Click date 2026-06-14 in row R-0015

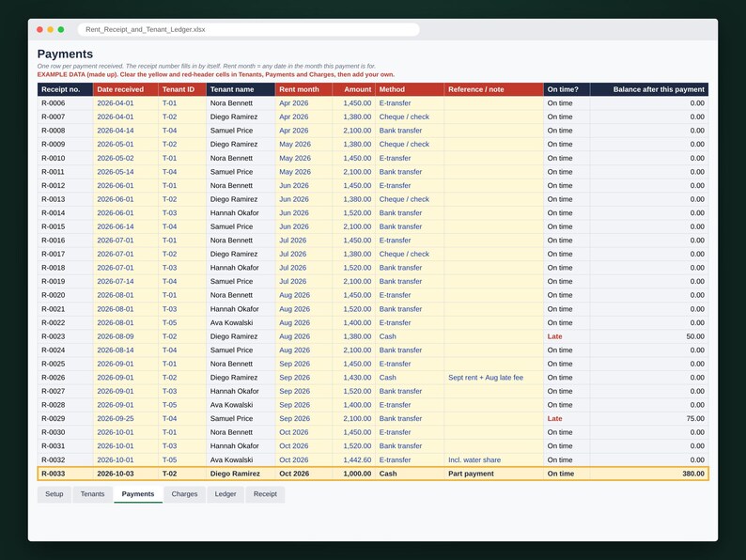[x=126, y=226]
